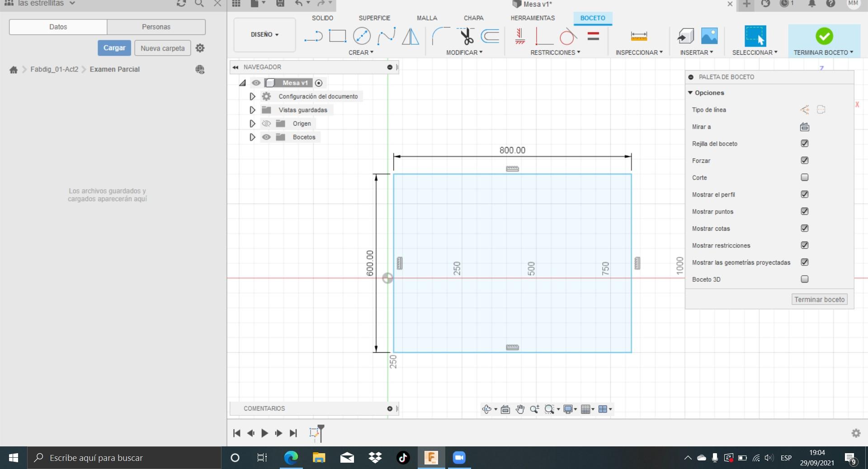The height and width of the screenshot is (469, 868).
Task: Click the Offset tool icon
Action: (490, 36)
